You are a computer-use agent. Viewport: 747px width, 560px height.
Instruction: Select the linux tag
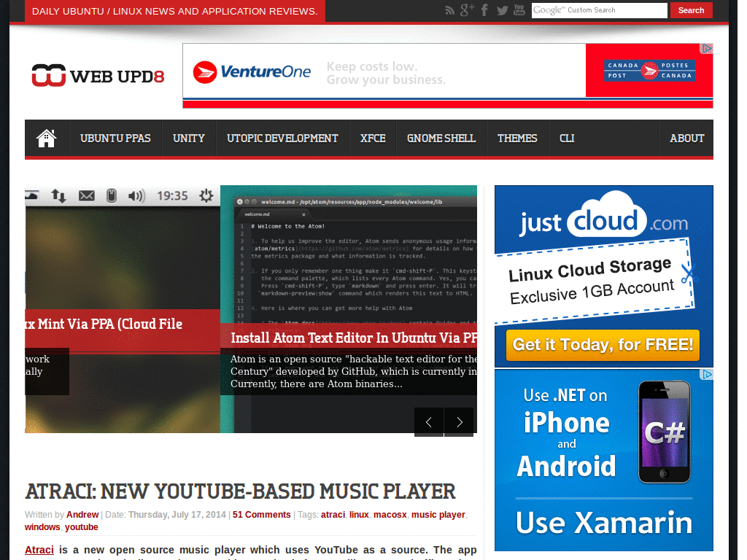[359, 515]
